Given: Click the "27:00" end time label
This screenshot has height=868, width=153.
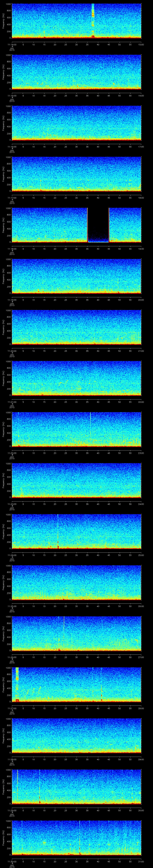Looking at the screenshot, I should [x=141, y=657].
